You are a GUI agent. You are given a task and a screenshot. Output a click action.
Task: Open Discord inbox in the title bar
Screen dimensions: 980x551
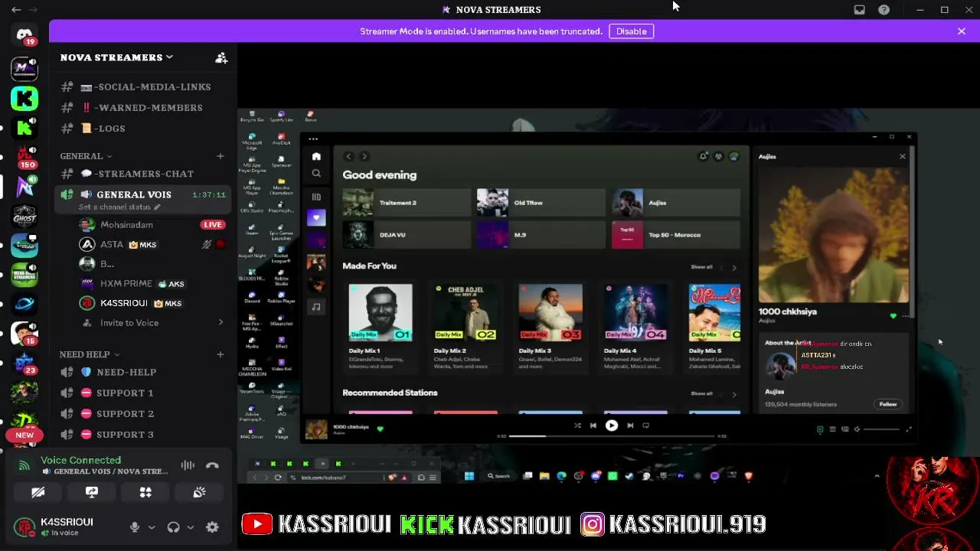[x=860, y=10]
